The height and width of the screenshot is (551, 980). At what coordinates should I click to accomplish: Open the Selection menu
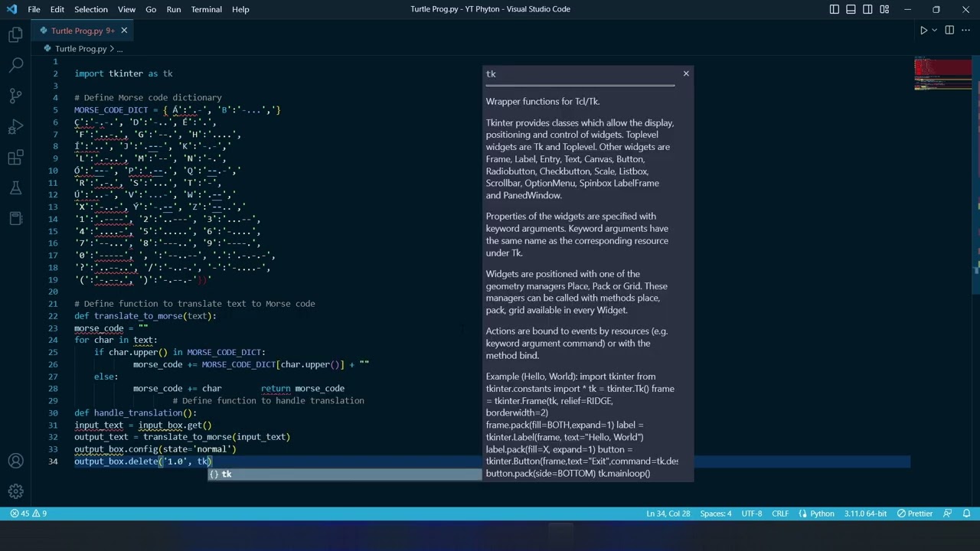(91, 9)
